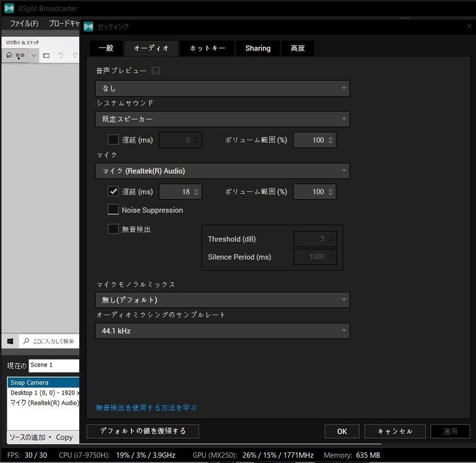This screenshot has width=476, height=463.
Task: Click the OK button
Action: point(342,431)
